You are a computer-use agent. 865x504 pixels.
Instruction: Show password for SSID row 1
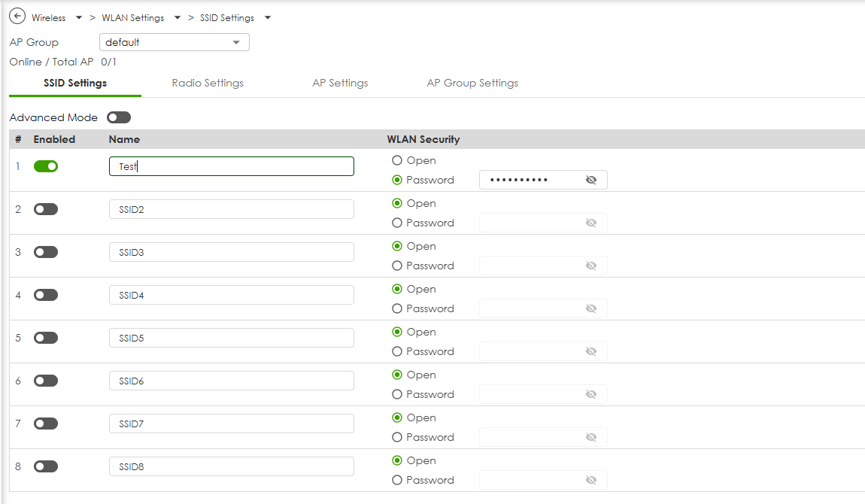(x=590, y=180)
